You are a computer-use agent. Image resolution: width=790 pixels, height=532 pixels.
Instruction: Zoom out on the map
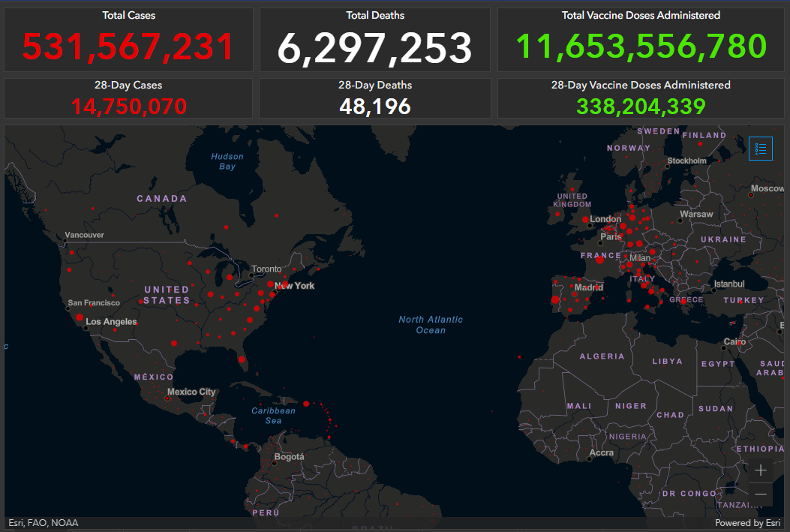coord(761,494)
